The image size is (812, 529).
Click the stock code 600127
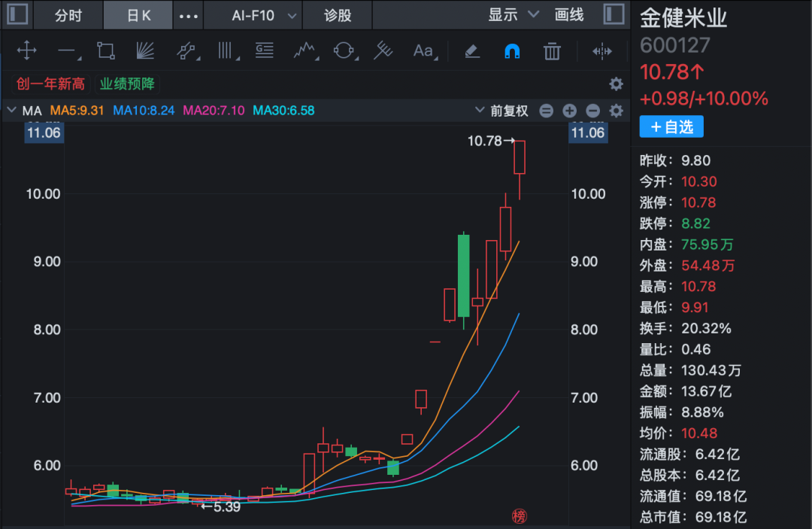674,46
